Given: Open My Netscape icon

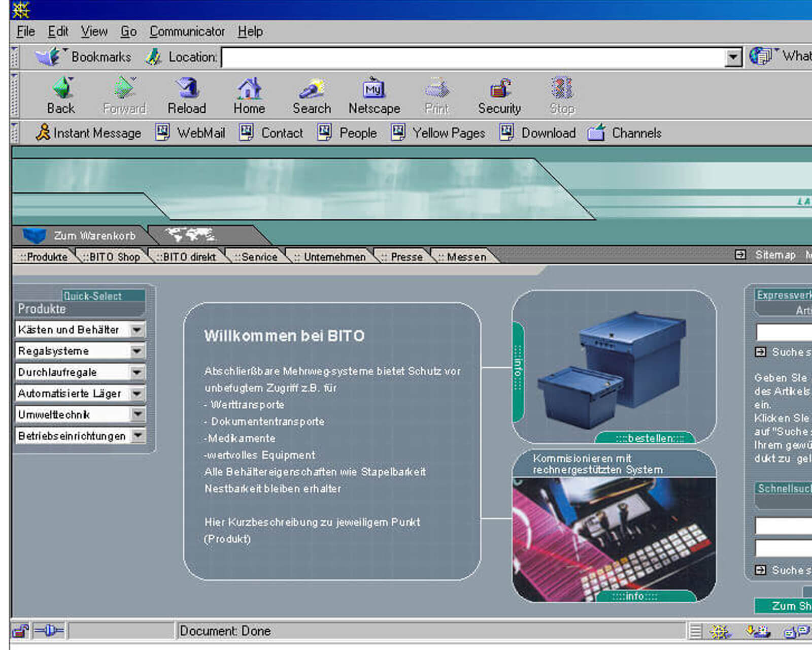Looking at the screenshot, I should 374,89.
